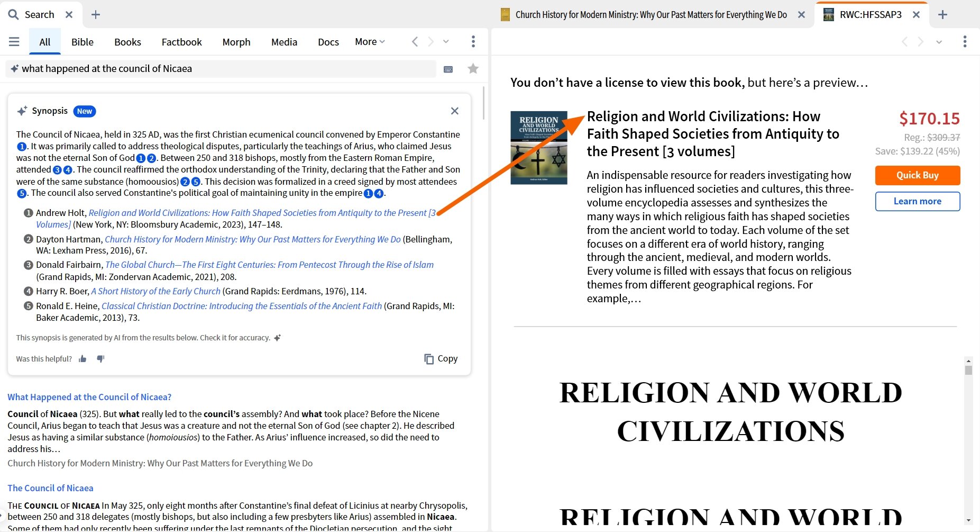Open 'What Happened at the Council of Nicaea?' result

coord(89,397)
